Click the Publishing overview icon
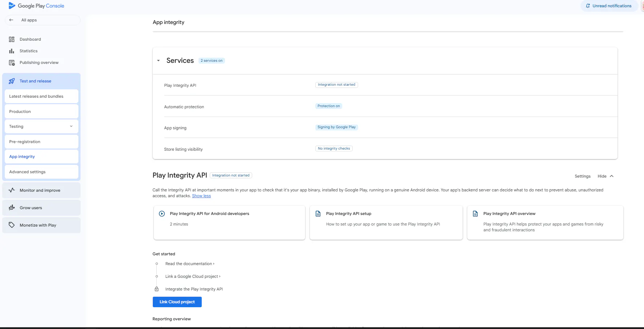Screen dimensions: 644x329 [x=12, y=62]
